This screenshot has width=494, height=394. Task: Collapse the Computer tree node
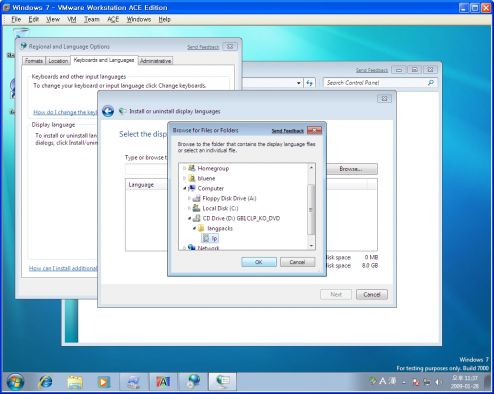(x=184, y=188)
